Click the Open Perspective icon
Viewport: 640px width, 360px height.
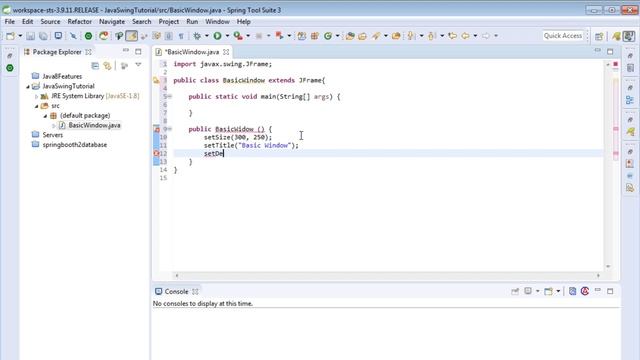coord(599,36)
